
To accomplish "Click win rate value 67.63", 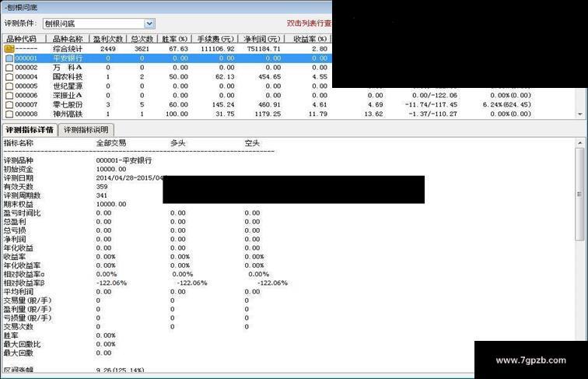I will 179,49.
